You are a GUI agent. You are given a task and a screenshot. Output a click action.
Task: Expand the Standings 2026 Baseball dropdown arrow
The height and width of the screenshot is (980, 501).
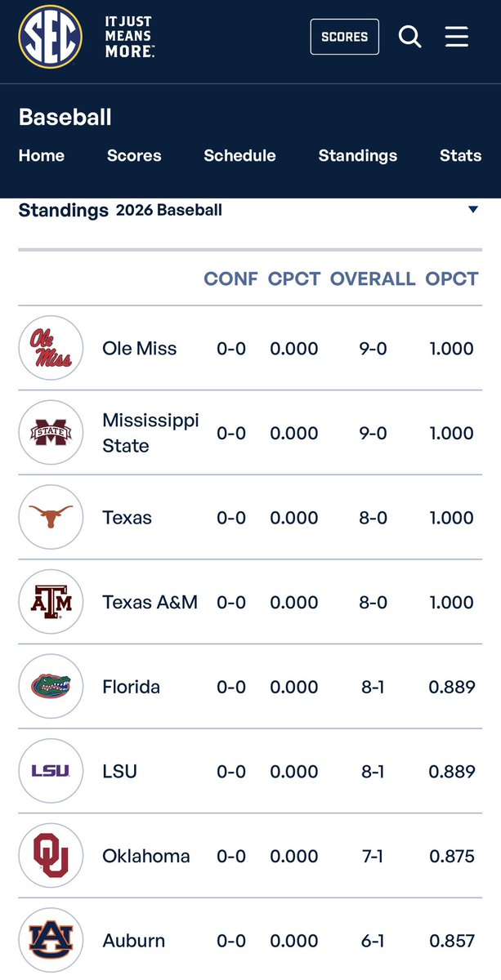click(x=472, y=210)
